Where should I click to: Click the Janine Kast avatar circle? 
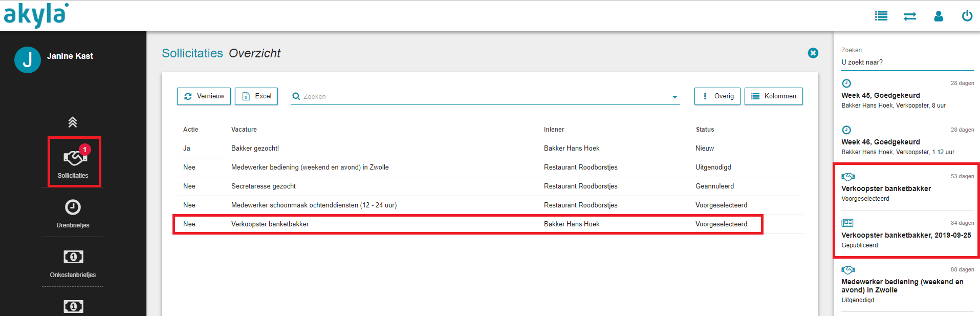coord(28,60)
